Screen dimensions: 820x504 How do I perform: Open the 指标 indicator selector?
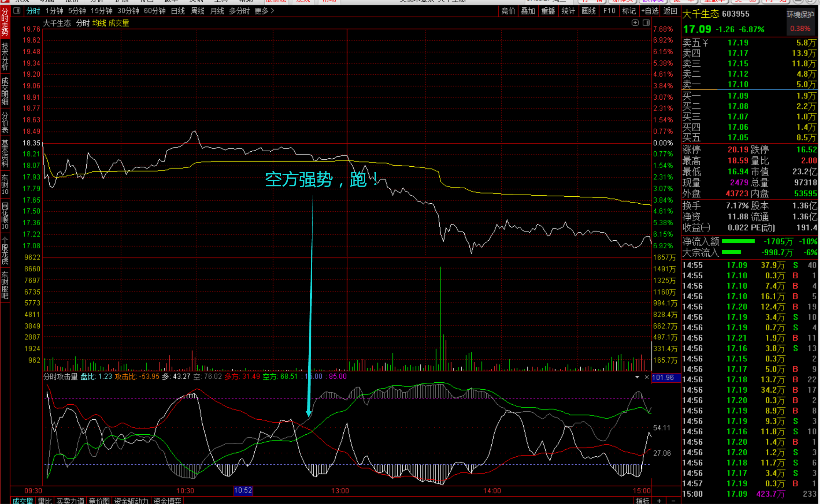coord(642,501)
